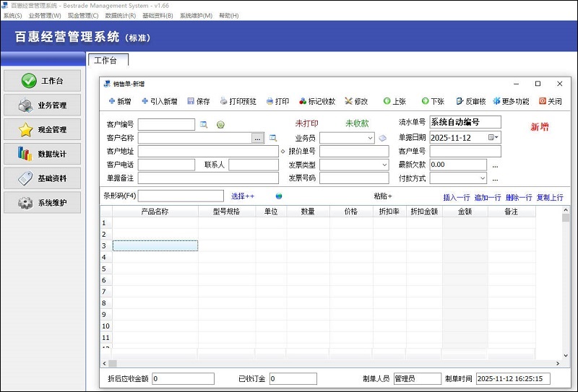The width and height of the screenshot is (578, 392).
Task: Open 基础资料 in the sidebar
Action: point(43,178)
